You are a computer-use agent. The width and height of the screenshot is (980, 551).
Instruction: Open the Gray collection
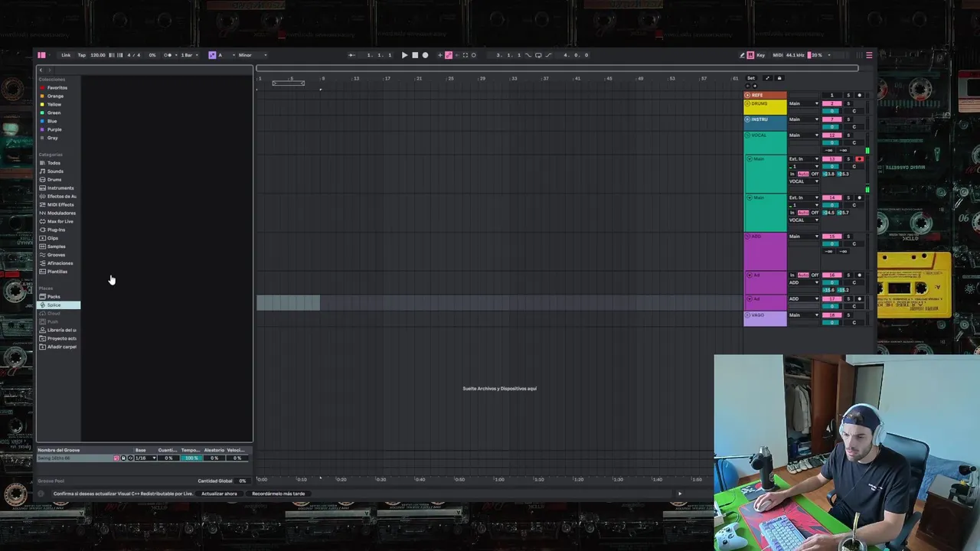tap(53, 138)
